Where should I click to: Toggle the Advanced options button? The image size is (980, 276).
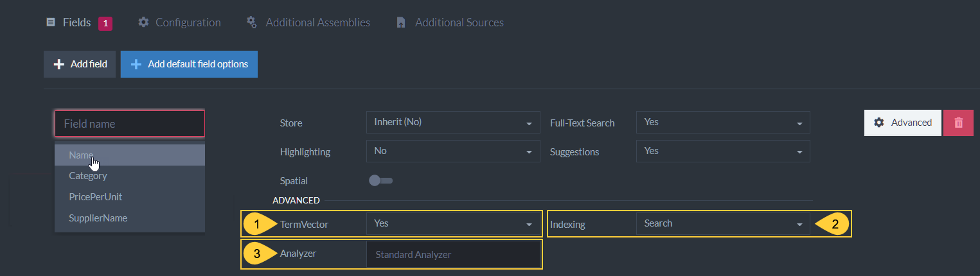click(x=903, y=123)
